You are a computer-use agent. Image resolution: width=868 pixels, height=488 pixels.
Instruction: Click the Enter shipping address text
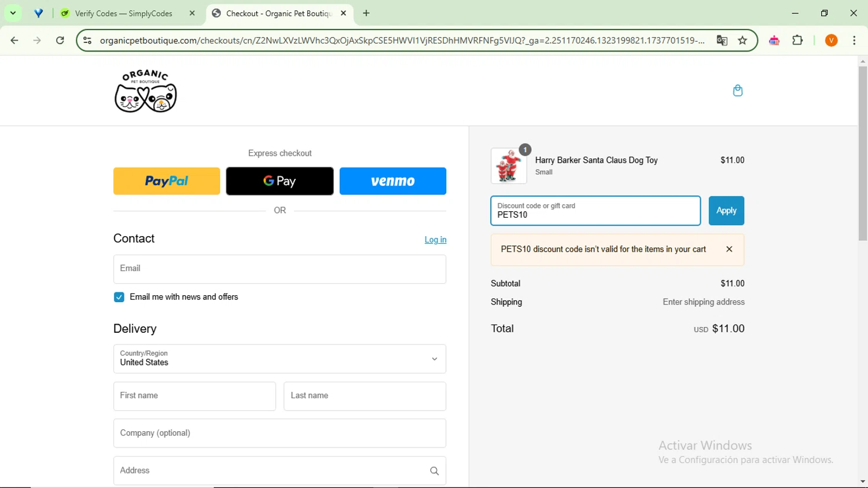tap(704, 302)
